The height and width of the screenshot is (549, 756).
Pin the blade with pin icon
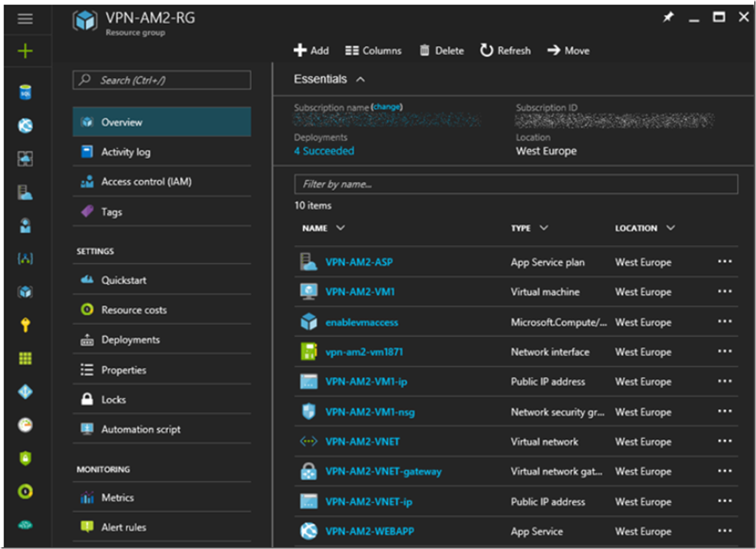pos(668,17)
